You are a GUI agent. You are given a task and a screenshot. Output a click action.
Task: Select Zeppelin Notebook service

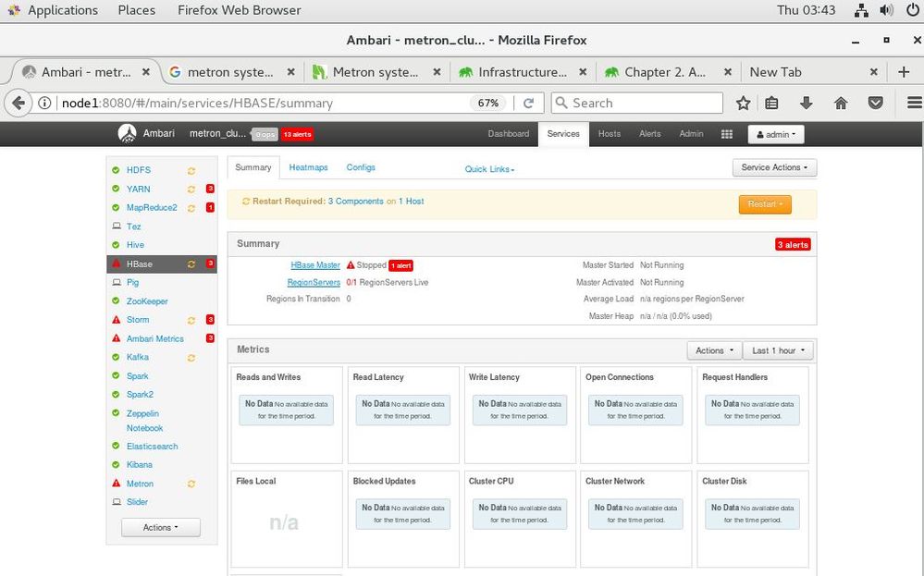tap(143, 421)
